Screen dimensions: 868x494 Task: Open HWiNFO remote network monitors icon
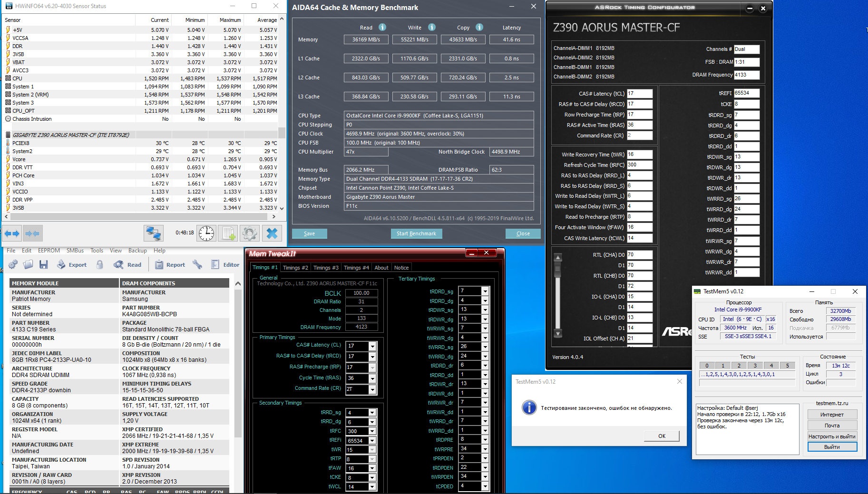[x=154, y=233]
